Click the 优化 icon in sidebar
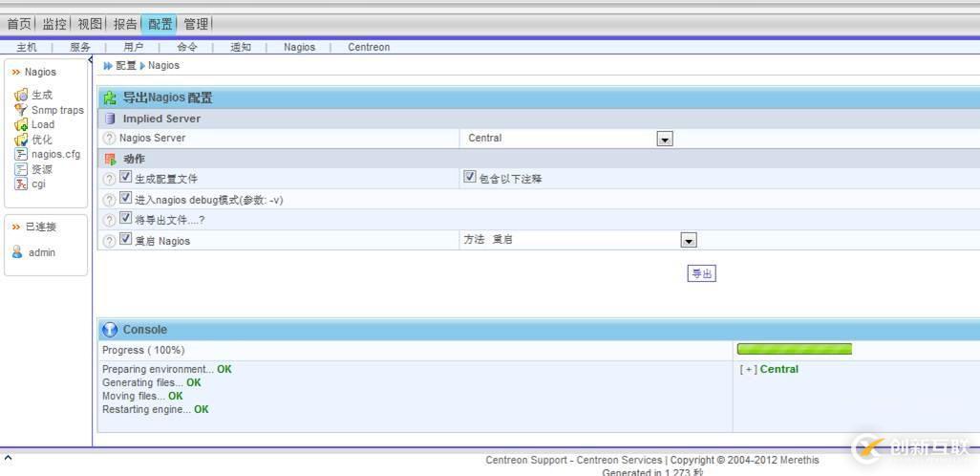This screenshot has height=476, width=980. [21, 140]
